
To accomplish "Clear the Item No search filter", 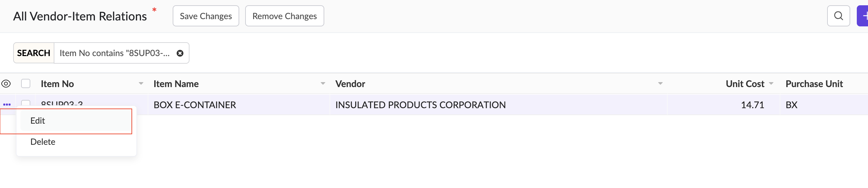I will click(x=180, y=53).
